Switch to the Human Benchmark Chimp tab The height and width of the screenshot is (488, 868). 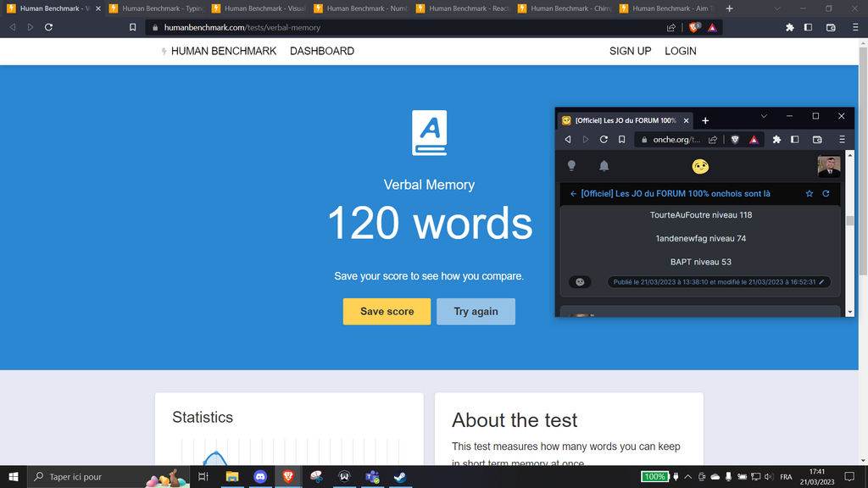[x=565, y=8]
